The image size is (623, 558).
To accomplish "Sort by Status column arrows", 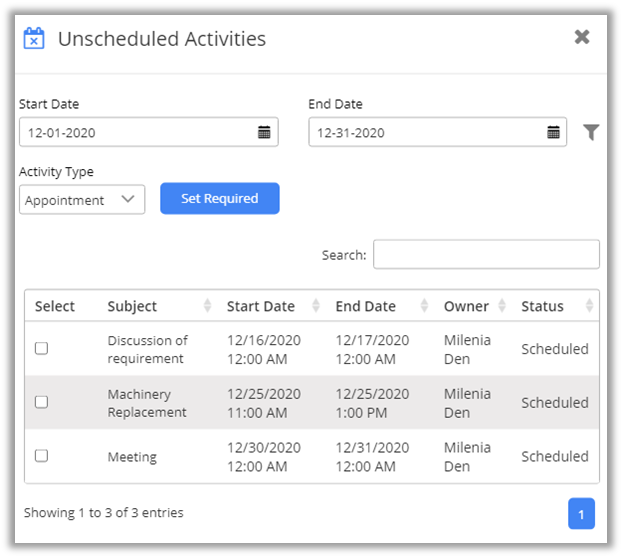I will [x=590, y=306].
